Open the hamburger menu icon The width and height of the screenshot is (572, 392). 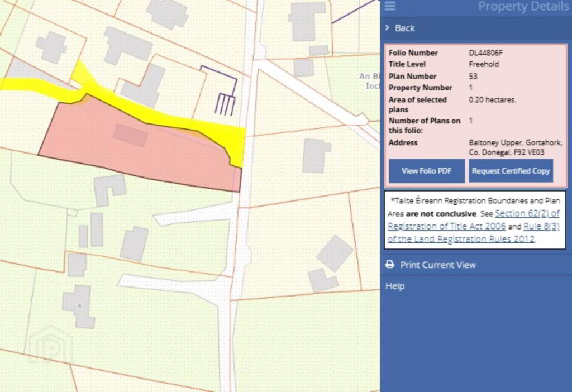[390, 6]
